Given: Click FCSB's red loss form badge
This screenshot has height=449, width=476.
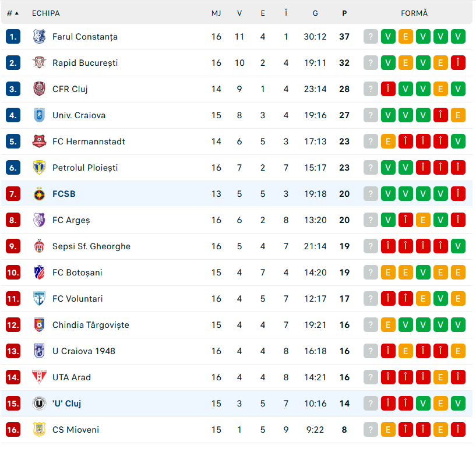Looking at the screenshot, I should click(x=458, y=194).
